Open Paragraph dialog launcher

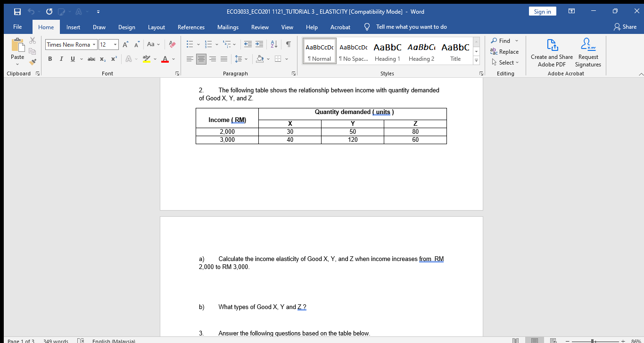(x=294, y=73)
